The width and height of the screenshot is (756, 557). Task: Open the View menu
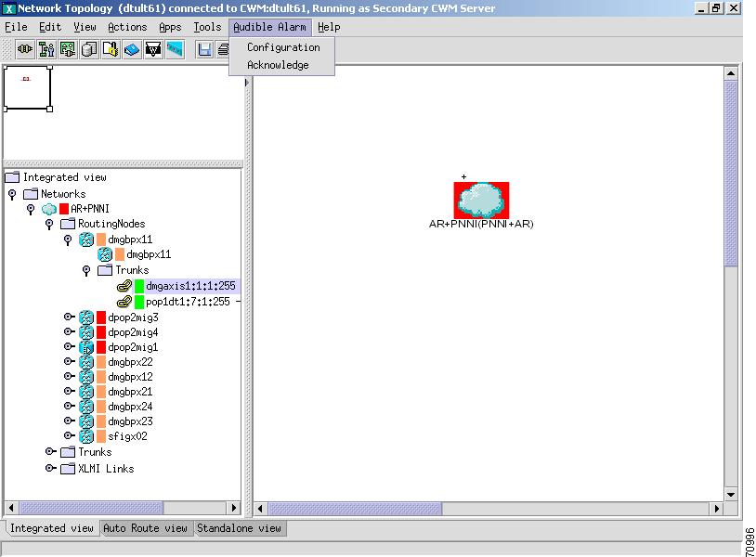point(85,27)
